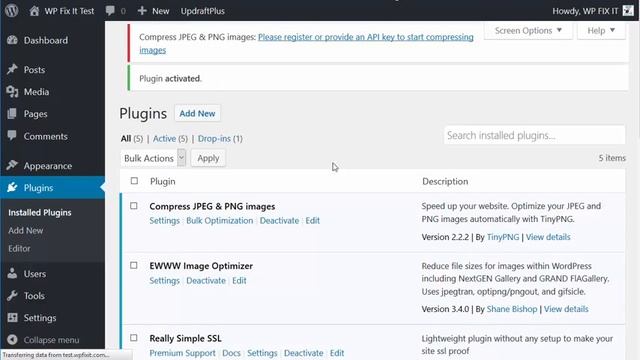Click the plus icon next to New
This screenshot has width=640, height=360.
click(142, 11)
